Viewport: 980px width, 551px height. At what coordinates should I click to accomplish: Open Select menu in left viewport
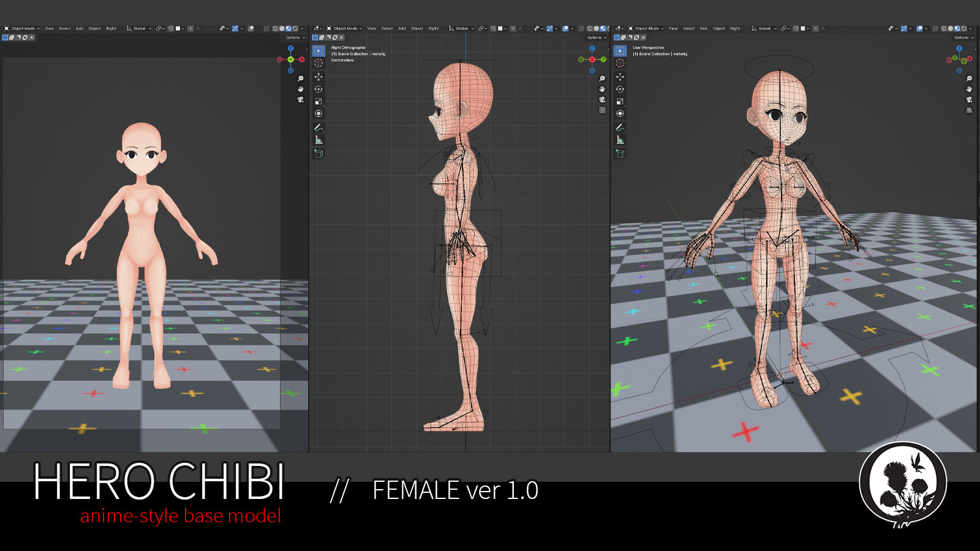[64, 28]
